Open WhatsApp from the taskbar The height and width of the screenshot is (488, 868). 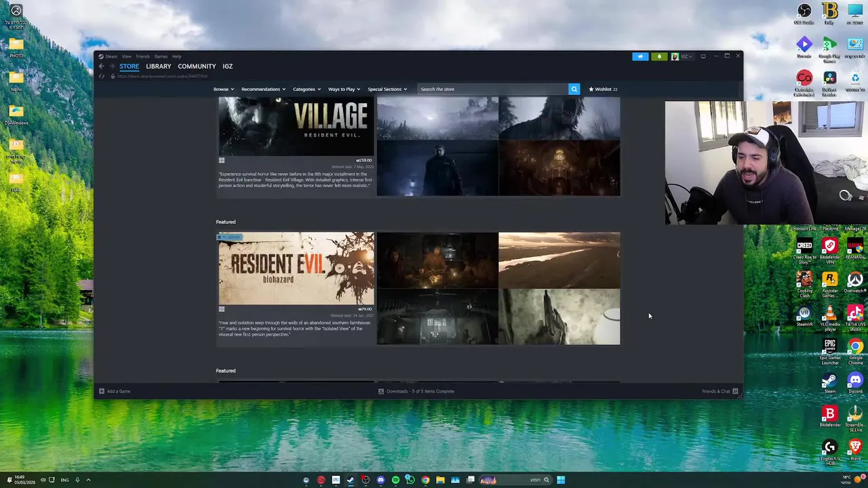pyautogui.click(x=410, y=480)
